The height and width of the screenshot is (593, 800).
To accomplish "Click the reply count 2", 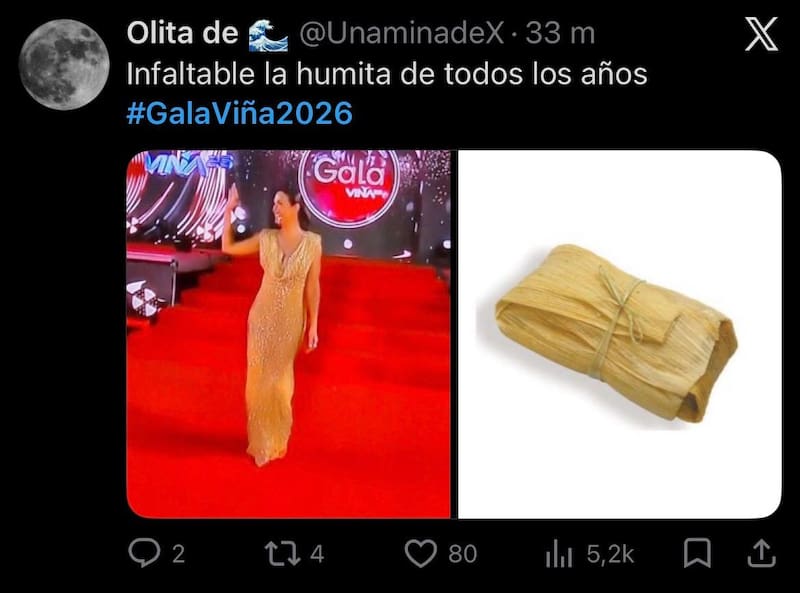I will (178, 554).
